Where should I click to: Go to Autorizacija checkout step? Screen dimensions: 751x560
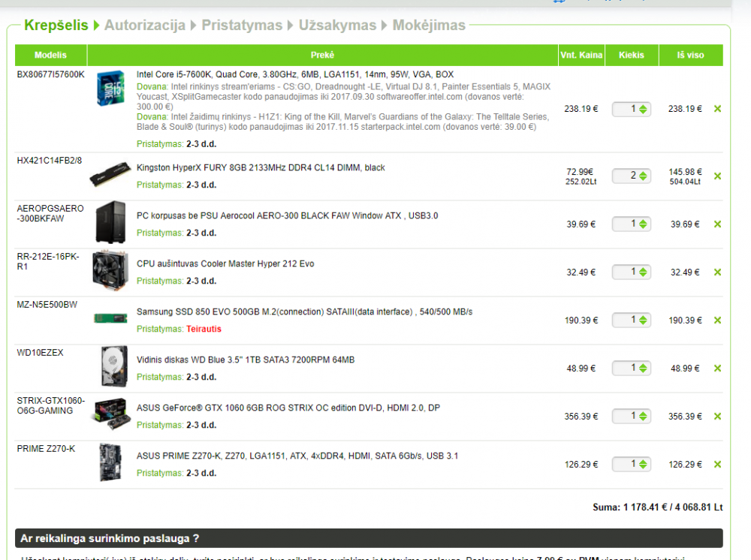(x=145, y=25)
